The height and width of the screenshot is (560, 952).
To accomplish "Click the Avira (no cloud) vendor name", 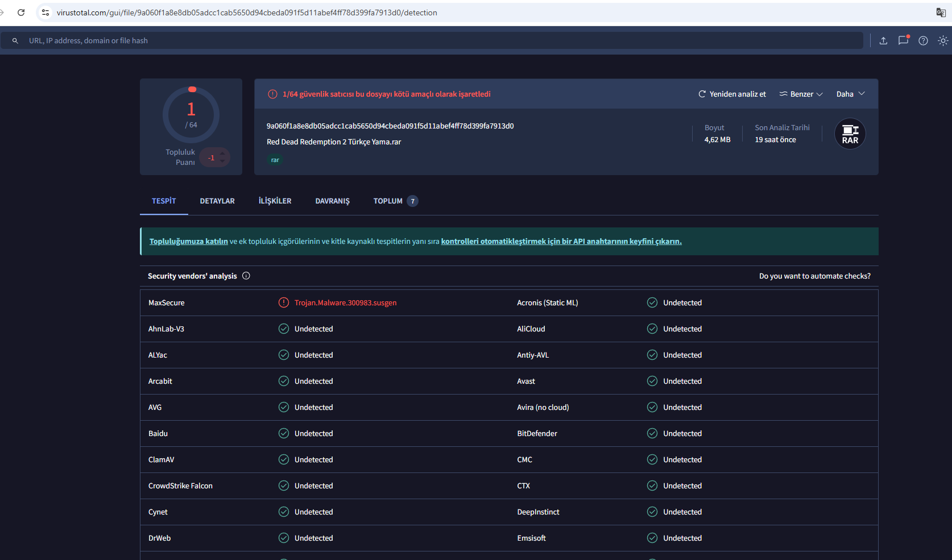I will pyautogui.click(x=543, y=407).
